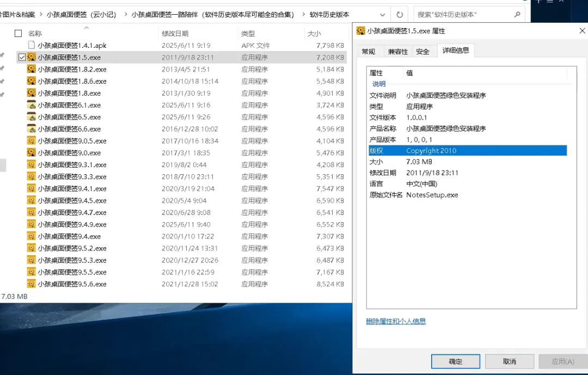This screenshot has width=588, height=375.
Task: Expand the chevron before 软件历史版本 breadcrumb
Action: 302,15
